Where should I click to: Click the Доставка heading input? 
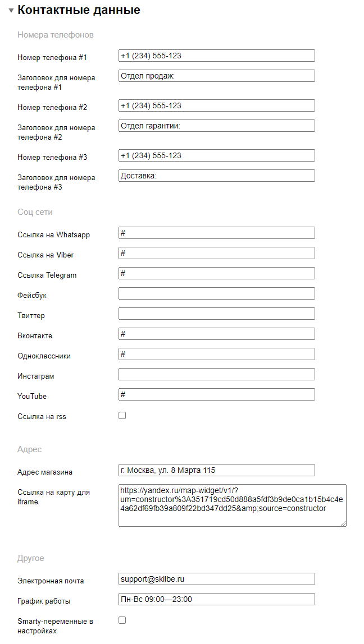[x=216, y=176]
